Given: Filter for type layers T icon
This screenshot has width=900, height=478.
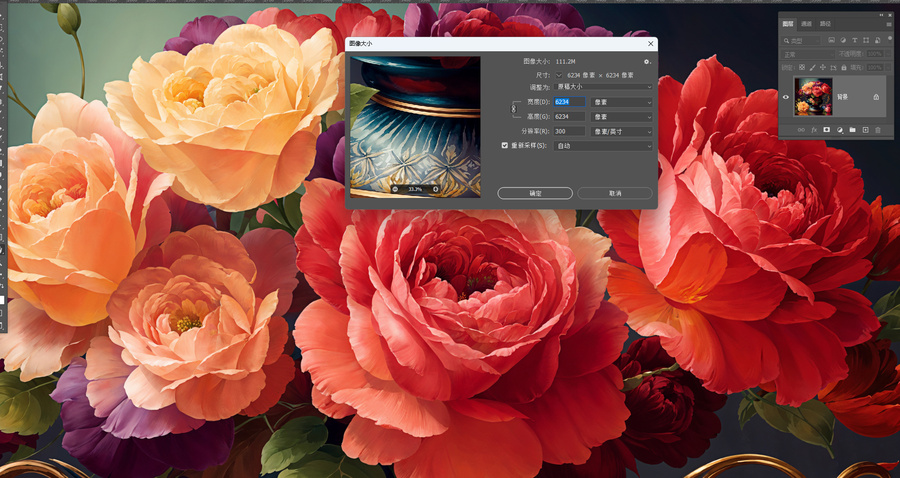Looking at the screenshot, I should [855, 40].
